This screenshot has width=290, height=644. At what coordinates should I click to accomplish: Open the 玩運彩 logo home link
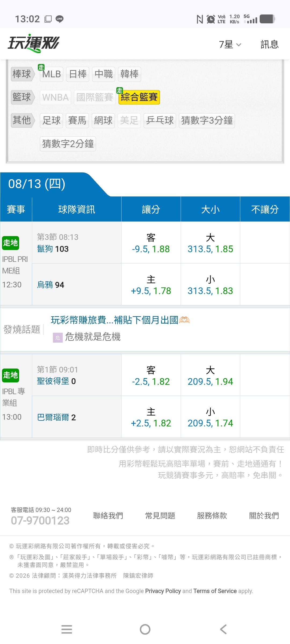[x=34, y=43]
